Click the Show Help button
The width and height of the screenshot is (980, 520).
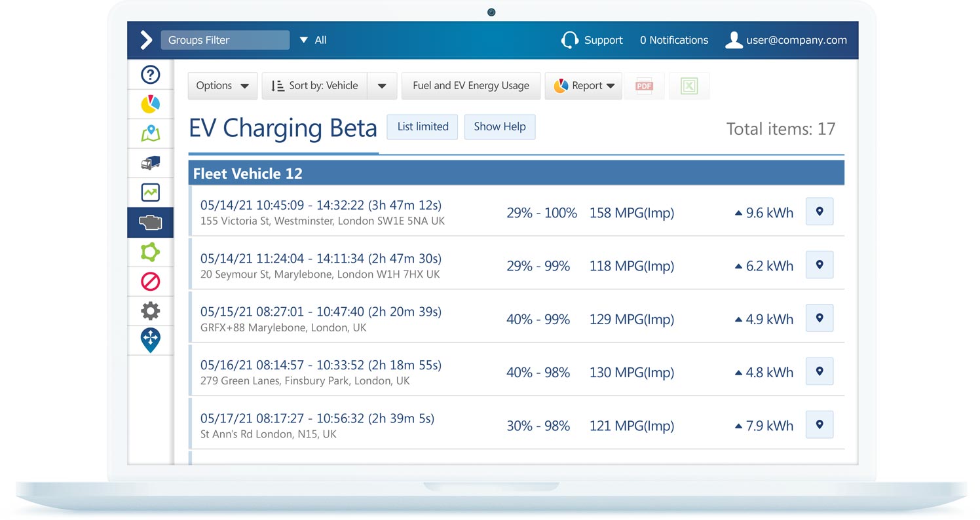tap(500, 127)
